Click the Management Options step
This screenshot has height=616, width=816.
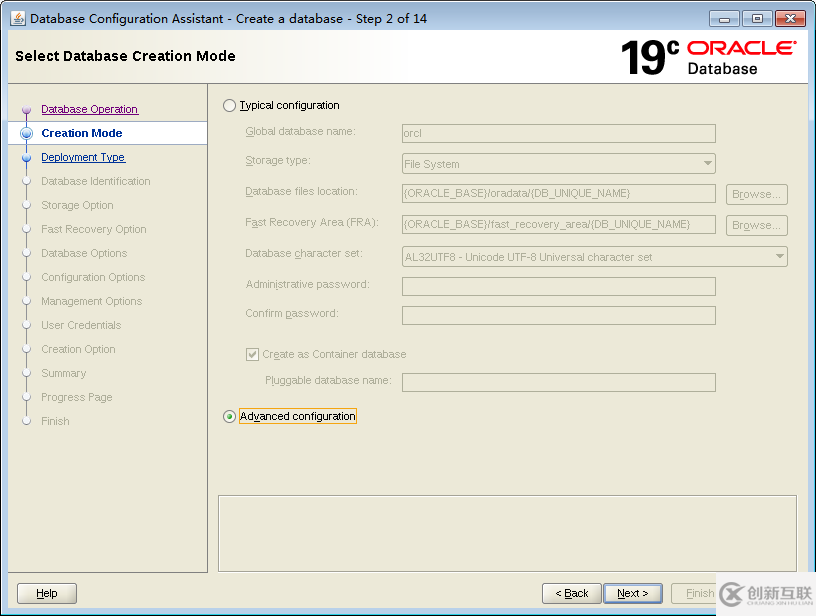[92, 301]
